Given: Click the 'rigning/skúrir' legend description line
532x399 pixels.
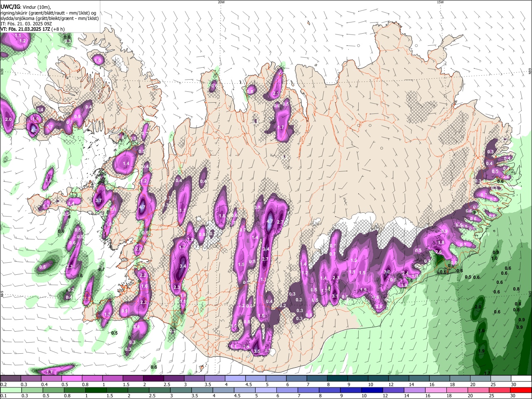Looking at the screenshot, I should point(49,13).
